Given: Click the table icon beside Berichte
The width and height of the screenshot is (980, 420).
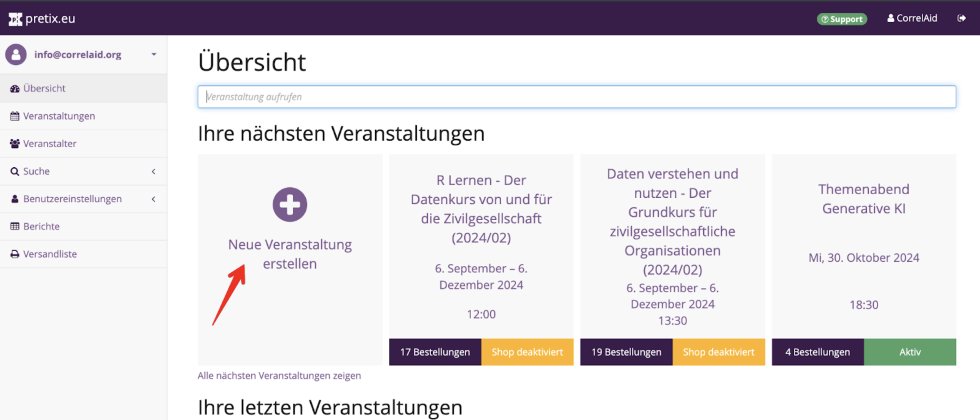Looking at the screenshot, I should 15,226.
